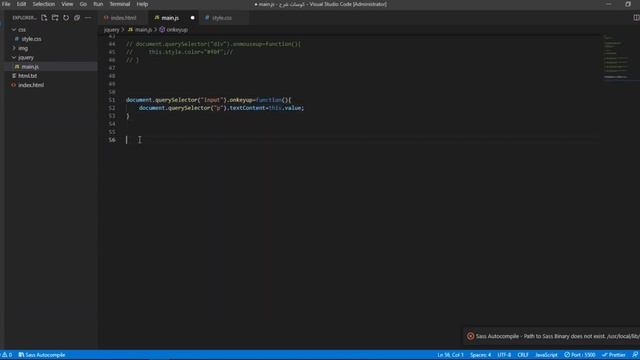Image resolution: width=640 pixels, height=360 pixels.
Task: Click line number 51 in gutter
Action: [112, 100]
